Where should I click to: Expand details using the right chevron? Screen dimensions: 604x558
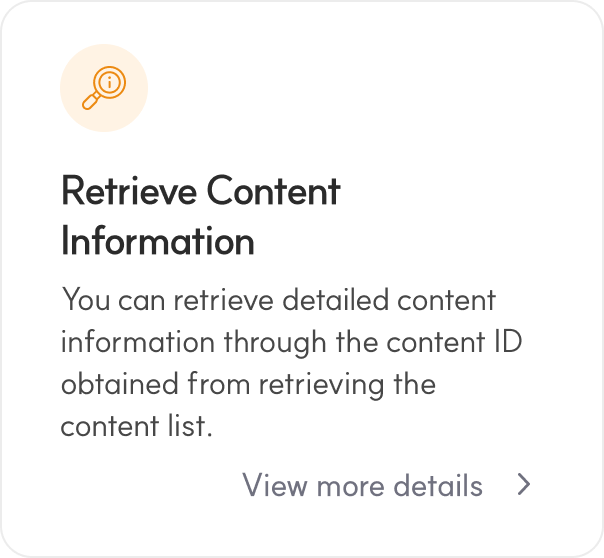pos(524,486)
